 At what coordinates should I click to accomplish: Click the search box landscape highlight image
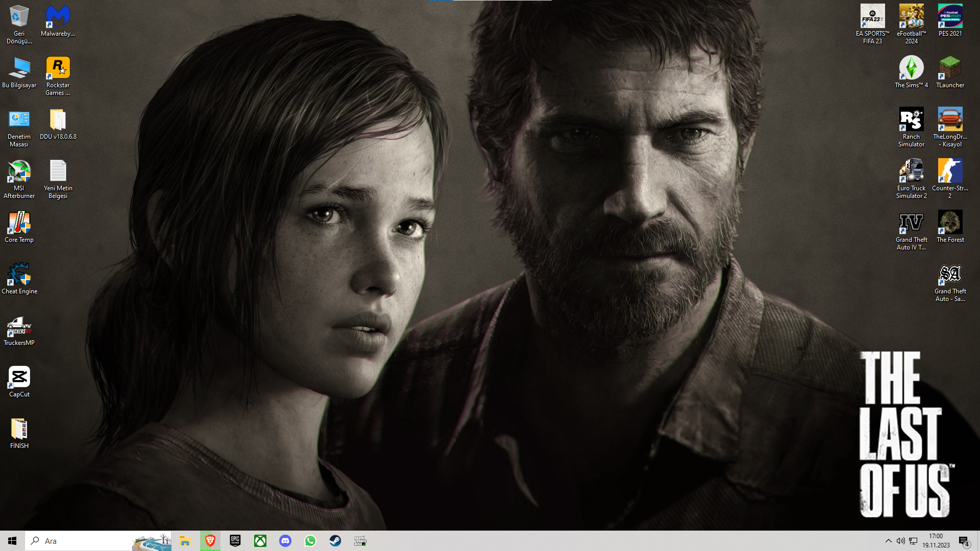[x=152, y=542]
